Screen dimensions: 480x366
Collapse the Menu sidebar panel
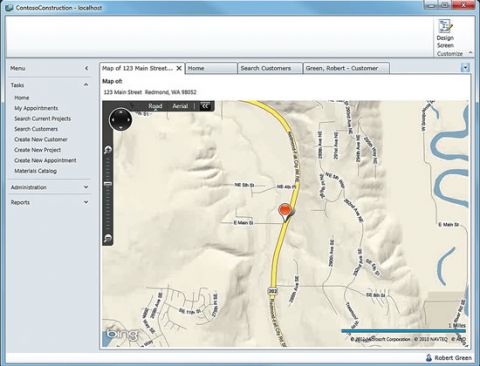[86, 68]
